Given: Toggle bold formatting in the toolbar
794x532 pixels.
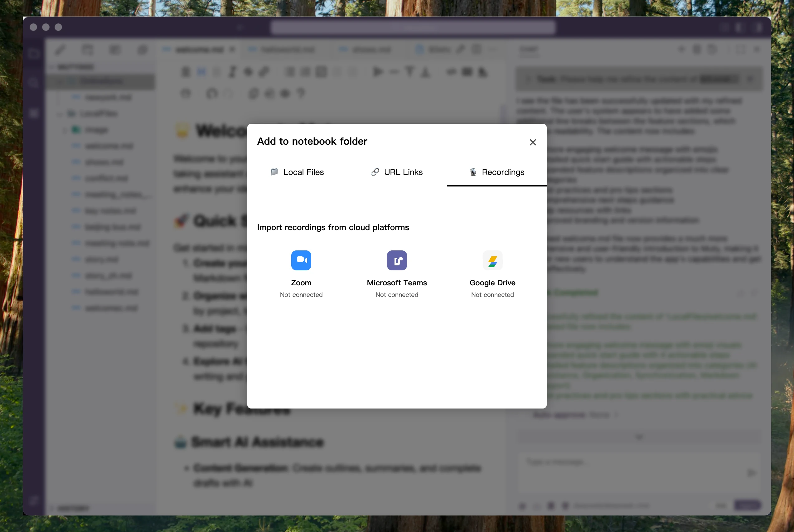Looking at the screenshot, I should pos(185,72).
